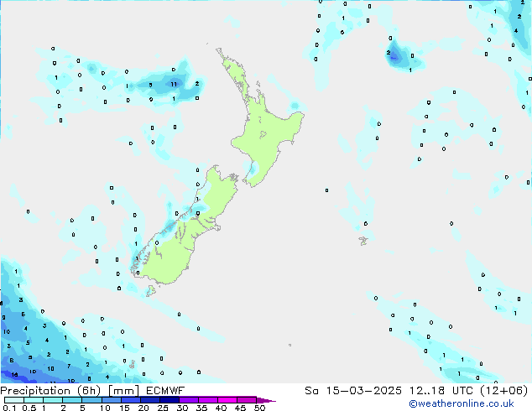Click the 25–30 mm dark navy swatch
This screenshot has width=532, height=411.
point(169,400)
